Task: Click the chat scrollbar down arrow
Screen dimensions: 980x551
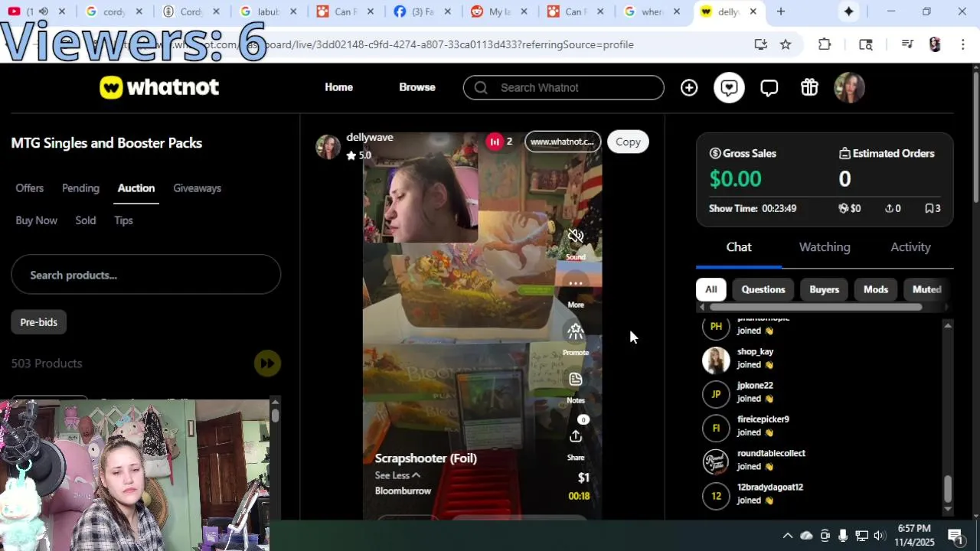Action: click(x=948, y=509)
